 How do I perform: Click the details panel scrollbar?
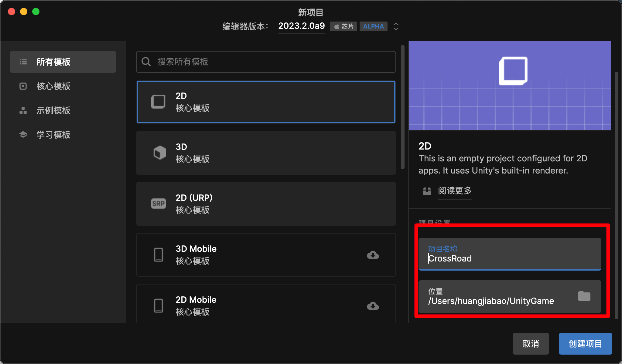click(x=617, y=195)
